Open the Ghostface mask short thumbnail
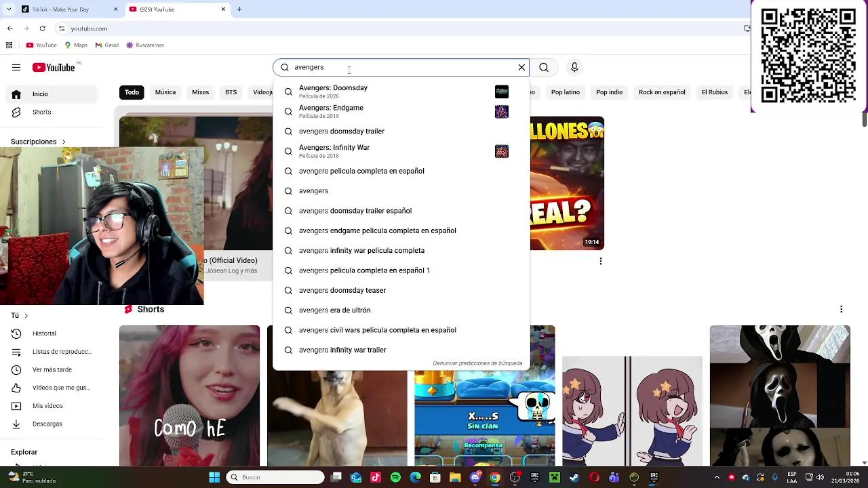Viewport: 868px width, 488px height. (x=780, y=396)
